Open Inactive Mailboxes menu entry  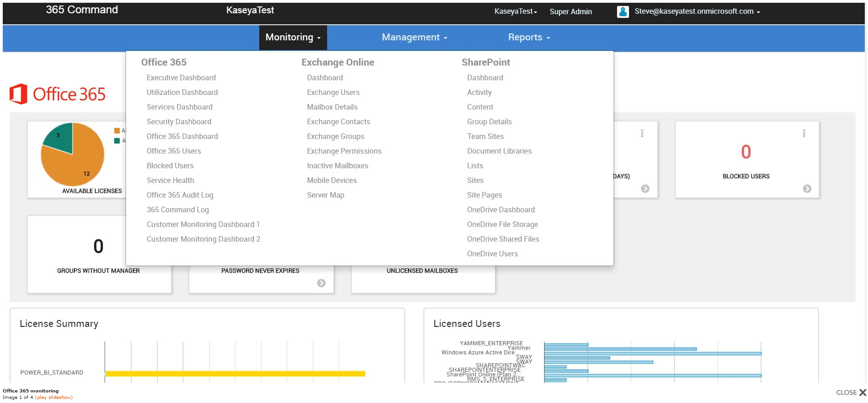(x=338, y=166)
